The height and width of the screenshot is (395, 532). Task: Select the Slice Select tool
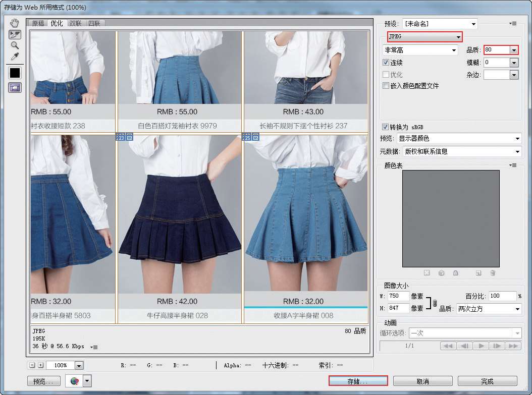tap(15, 34)
